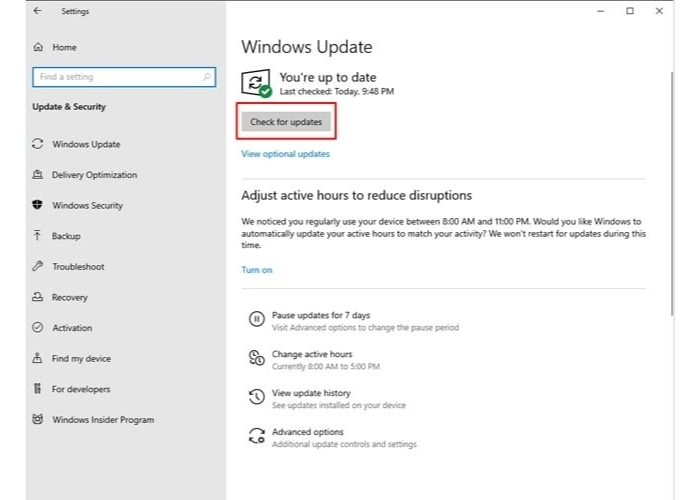
Task: Click the Activation checkmark circle icon
Action: click(38, 327)
